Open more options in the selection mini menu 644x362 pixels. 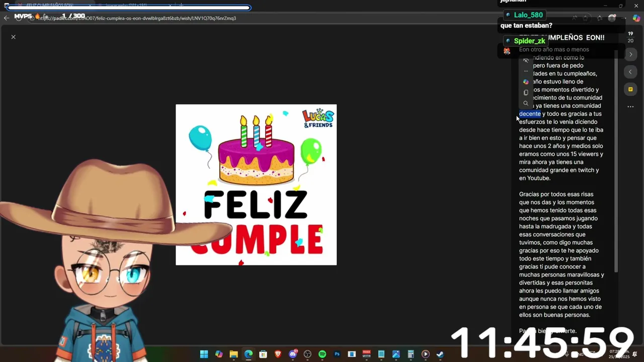pos(526,71)
